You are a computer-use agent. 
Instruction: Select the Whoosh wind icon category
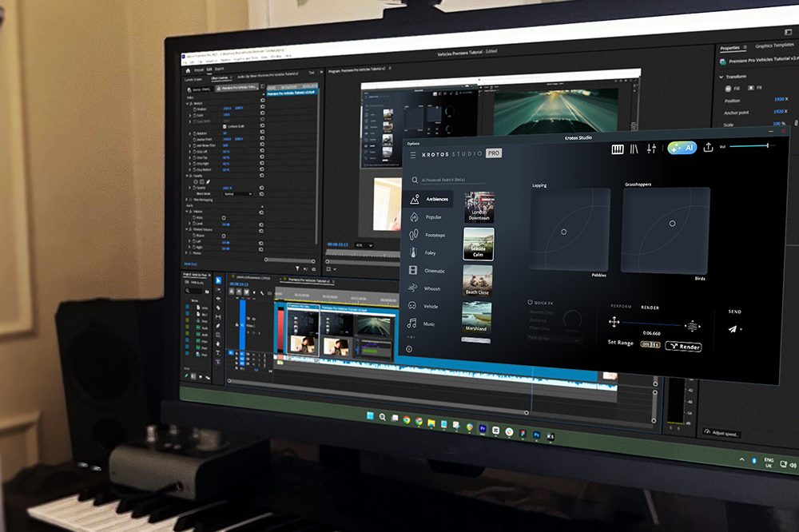pyautogui.click(x=413, y=288)
